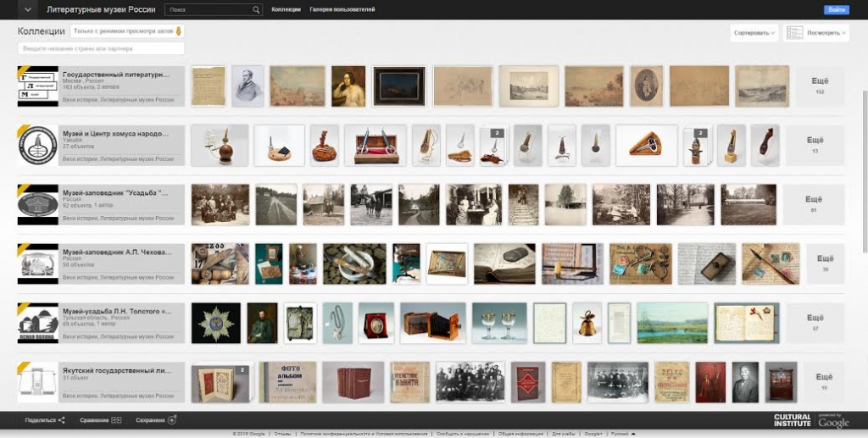Show more items with Ещё 152
The image size is (868, 438).
point(820,86)
